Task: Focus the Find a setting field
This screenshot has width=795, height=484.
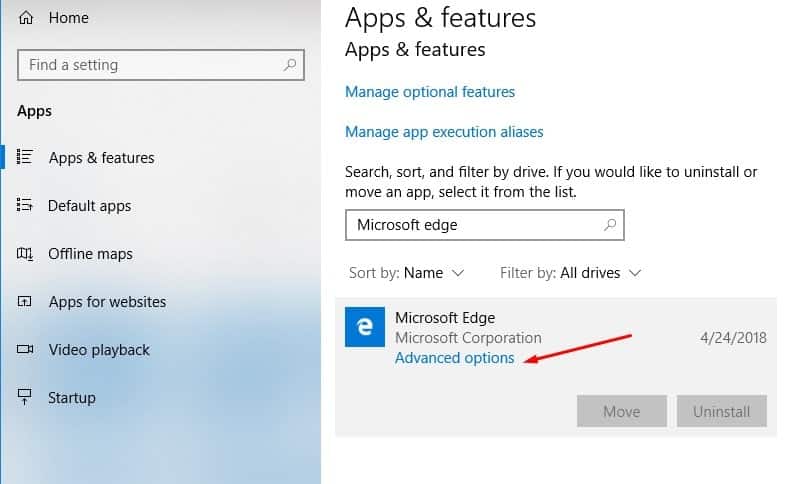Action: coord(150,65)
